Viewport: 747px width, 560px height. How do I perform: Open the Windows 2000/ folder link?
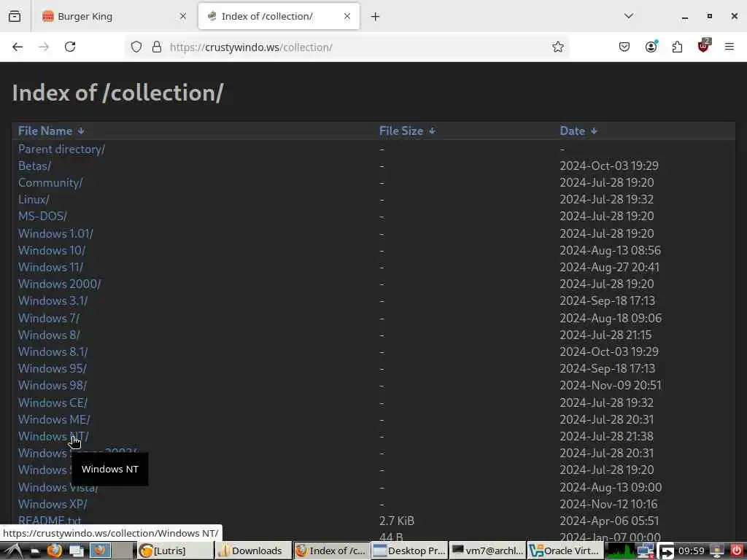(x=60, y=284)
